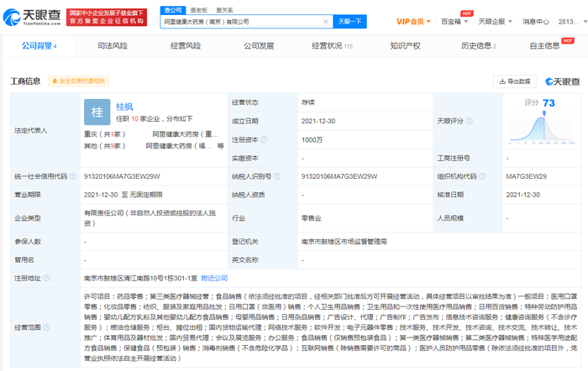
Task: Open legal representative 桂枫 profile link
Action: tap(124, 107)
